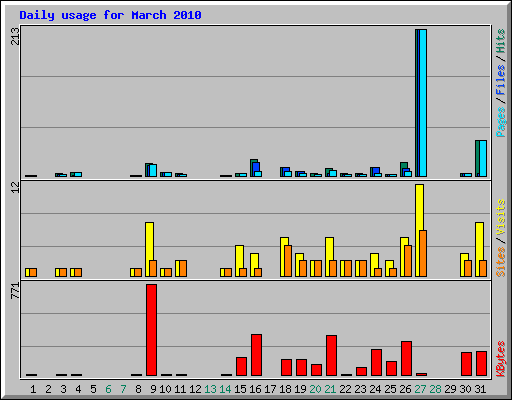Image resolution: width=512 pixels, height=400 pixels.
Task: Click the day "12" axis label
Action: 195,389
